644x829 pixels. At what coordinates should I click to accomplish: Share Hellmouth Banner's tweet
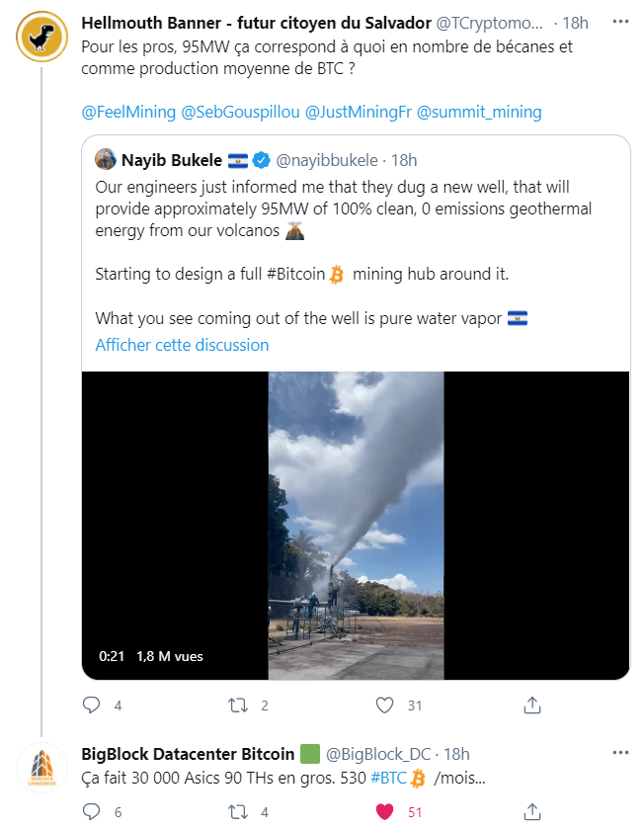[x=531, y=705]
